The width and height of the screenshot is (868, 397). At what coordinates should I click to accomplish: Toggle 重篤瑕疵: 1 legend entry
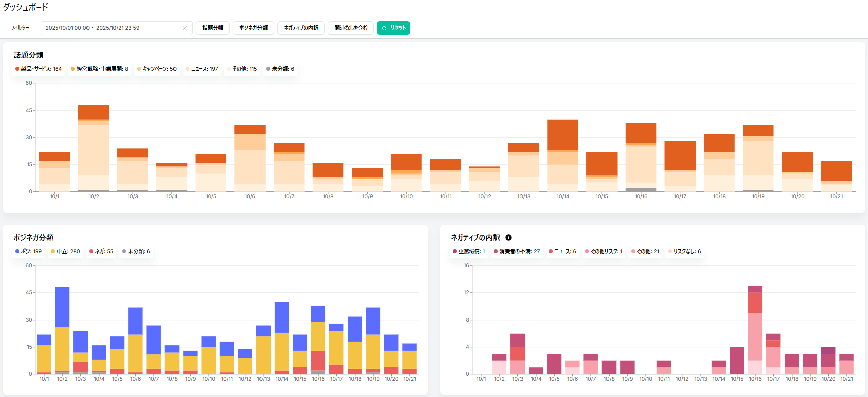(469, 252)
